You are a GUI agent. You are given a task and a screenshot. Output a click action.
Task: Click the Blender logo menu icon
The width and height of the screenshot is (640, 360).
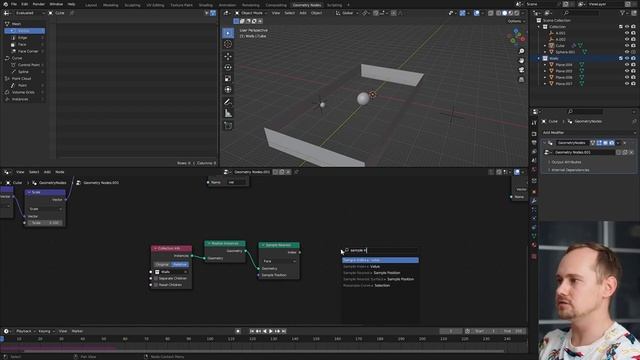pos(5,4)
